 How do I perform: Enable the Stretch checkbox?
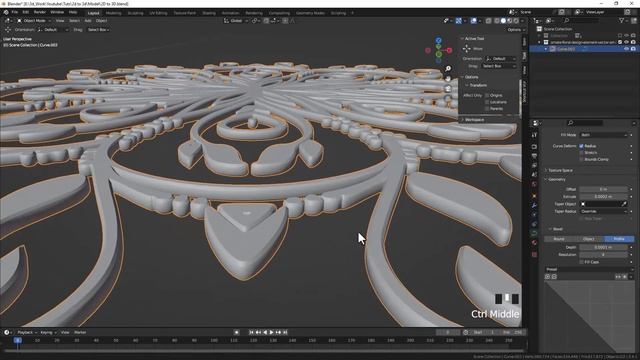click(x=581, y=153)
